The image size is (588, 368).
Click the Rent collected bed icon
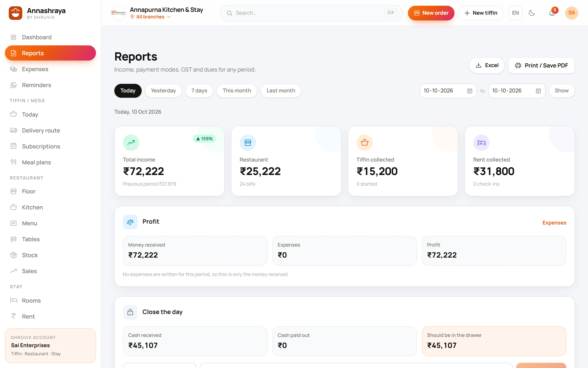point(481,143)
